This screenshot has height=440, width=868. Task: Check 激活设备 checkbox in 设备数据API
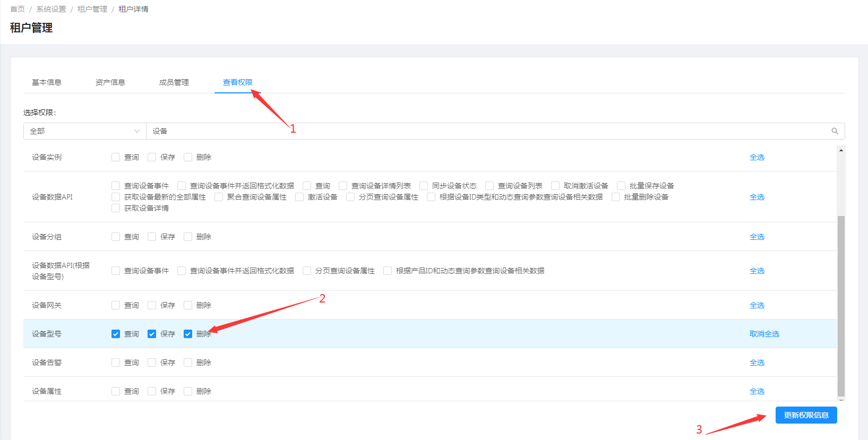coord(299,197)
